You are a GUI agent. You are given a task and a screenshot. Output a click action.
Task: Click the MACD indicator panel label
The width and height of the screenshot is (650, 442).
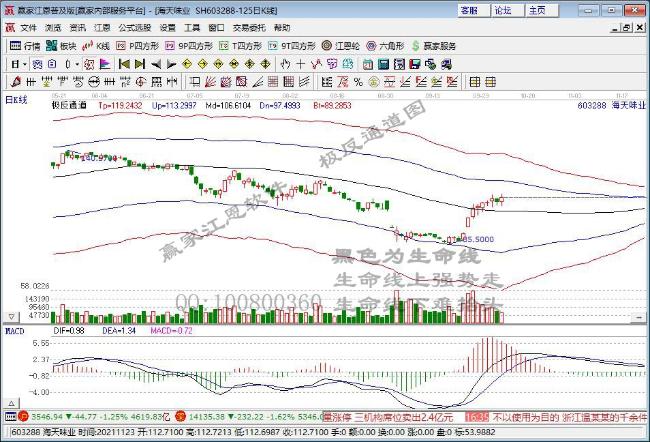(x=16, y=329)
